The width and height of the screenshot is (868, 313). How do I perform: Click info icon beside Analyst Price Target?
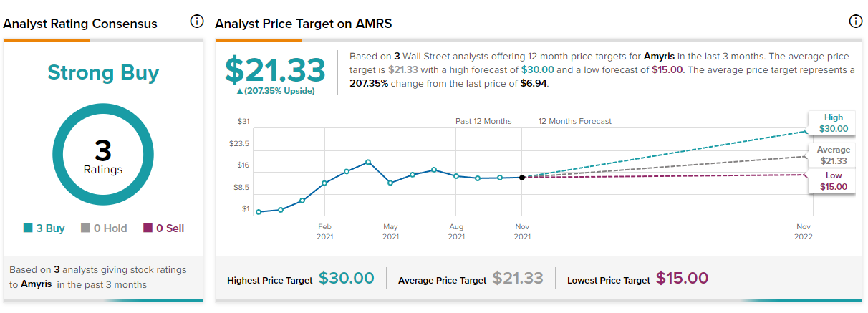pos(855,21)
